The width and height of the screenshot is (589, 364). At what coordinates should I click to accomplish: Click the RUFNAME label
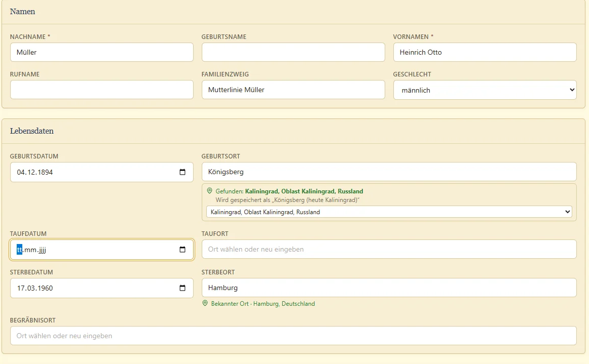(x=25, y=74)
